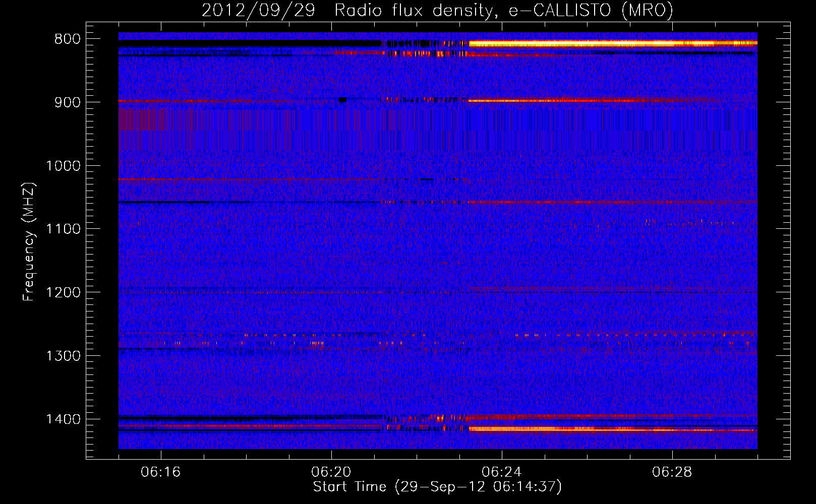Select the 900 frequency tick label

[68, 102]
